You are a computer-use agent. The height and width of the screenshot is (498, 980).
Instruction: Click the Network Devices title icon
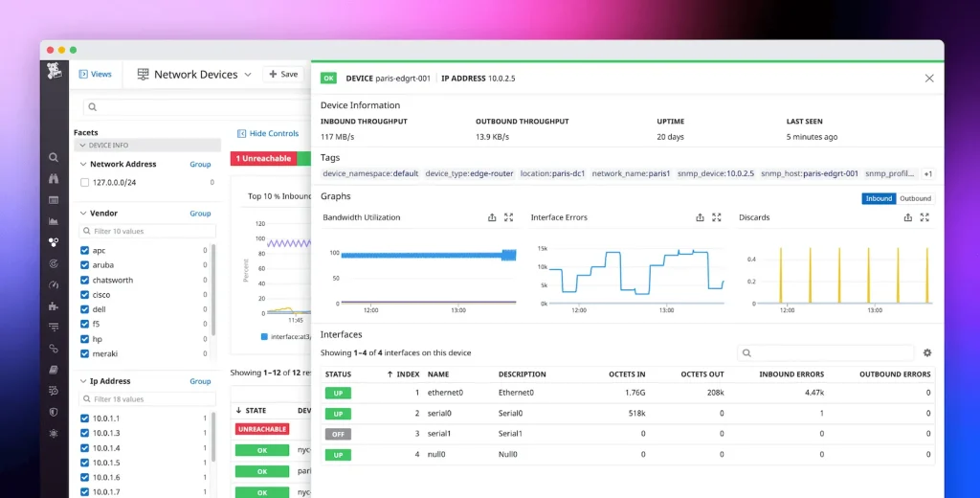pyautogui.click(x=144, y=75)
